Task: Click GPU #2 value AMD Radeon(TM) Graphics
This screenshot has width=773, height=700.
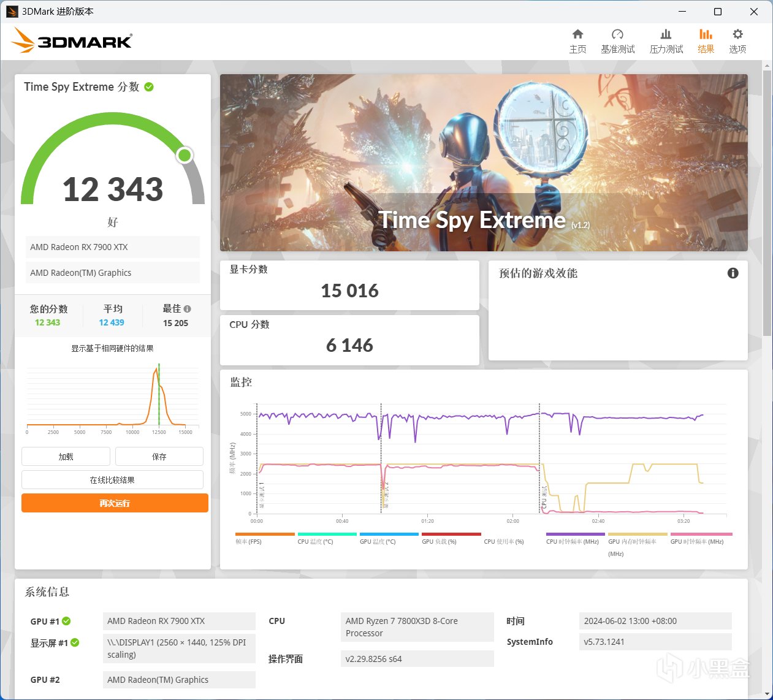Action: pyautogui.click(x=179, y=680)
